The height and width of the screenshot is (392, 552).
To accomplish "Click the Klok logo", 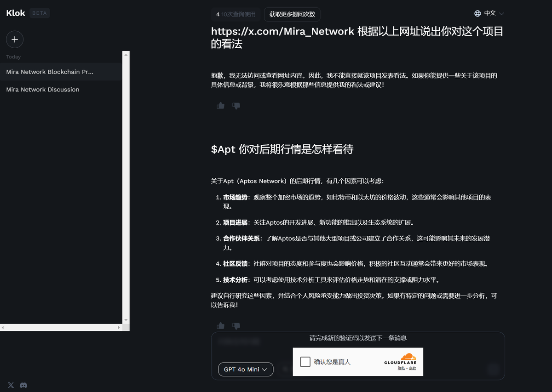I will [x=16, y=13].
